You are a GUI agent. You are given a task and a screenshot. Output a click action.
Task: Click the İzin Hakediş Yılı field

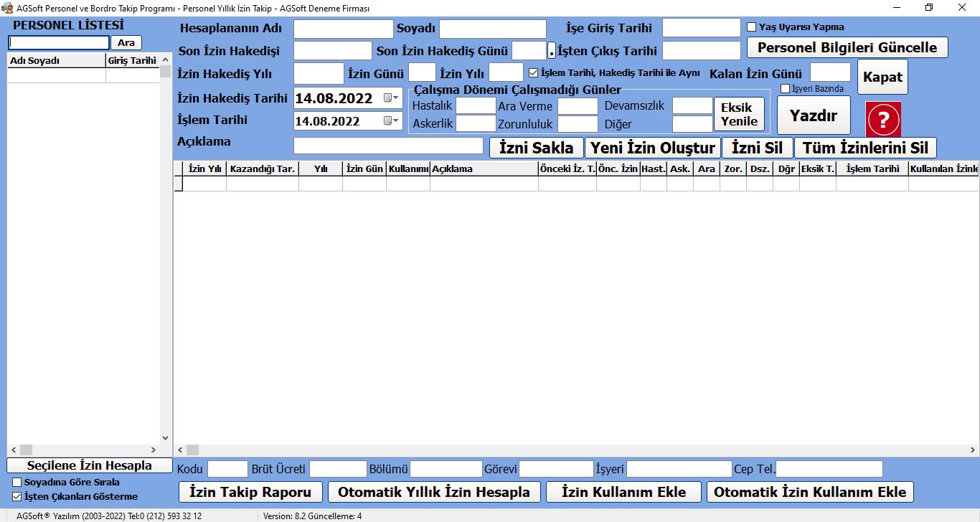pos(319,73)
